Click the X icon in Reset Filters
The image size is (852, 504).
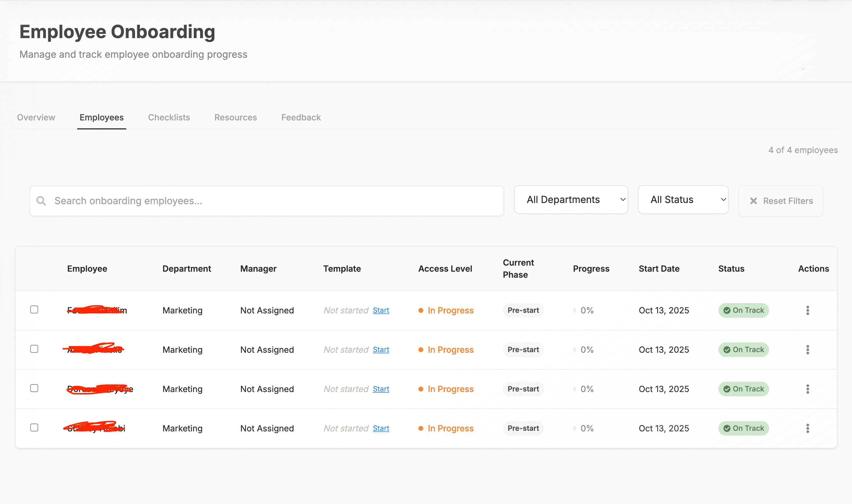click(754, 201)
